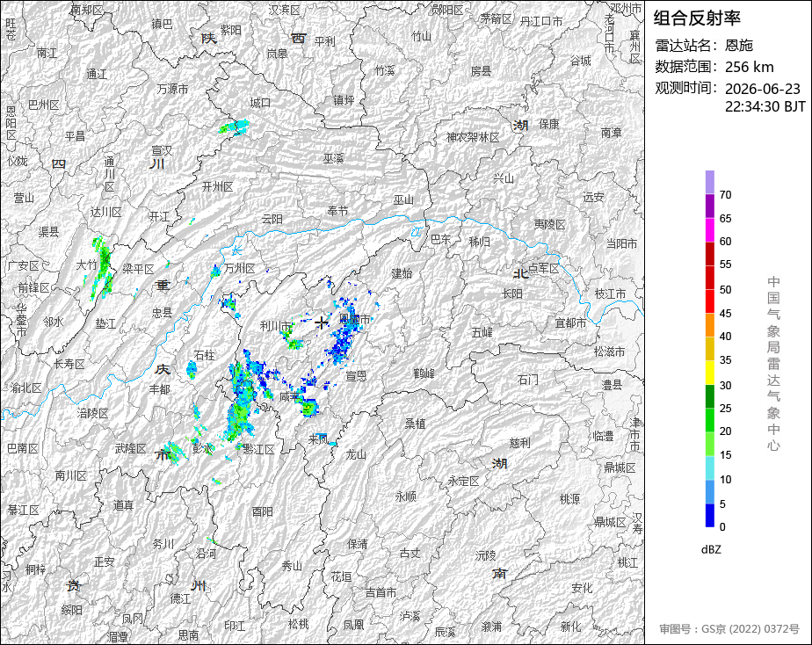Viewport: 812px width, 645px height.
Task: Click the map label '开州区'
Action: coord(218,186)
